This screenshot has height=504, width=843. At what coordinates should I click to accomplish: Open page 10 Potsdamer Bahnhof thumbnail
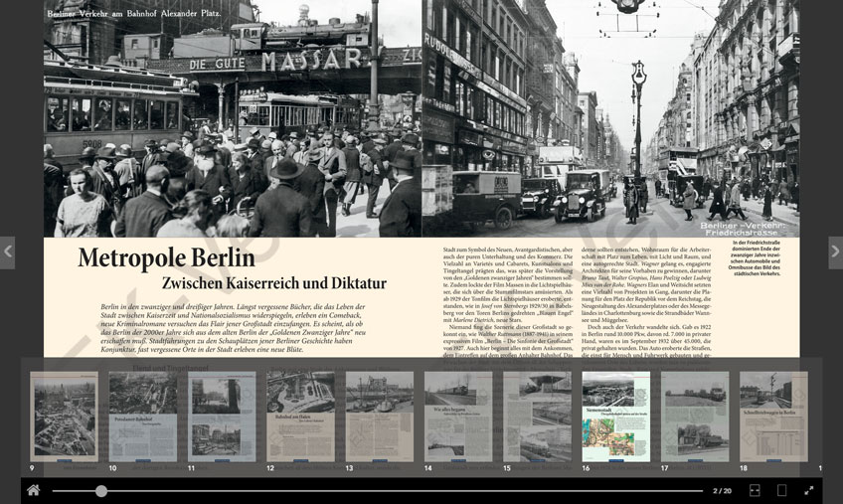[143, 417]
